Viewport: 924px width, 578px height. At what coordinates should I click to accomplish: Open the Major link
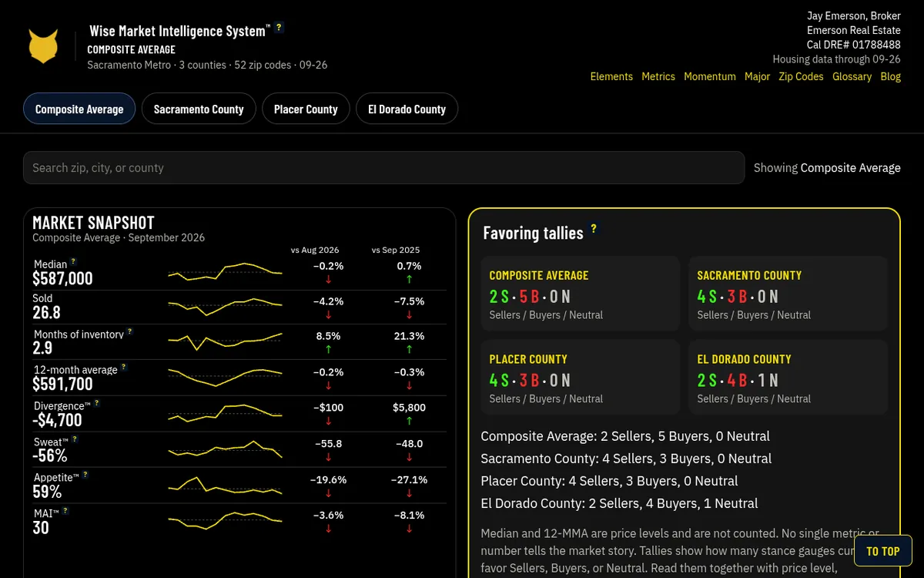[x=758, y=76]
